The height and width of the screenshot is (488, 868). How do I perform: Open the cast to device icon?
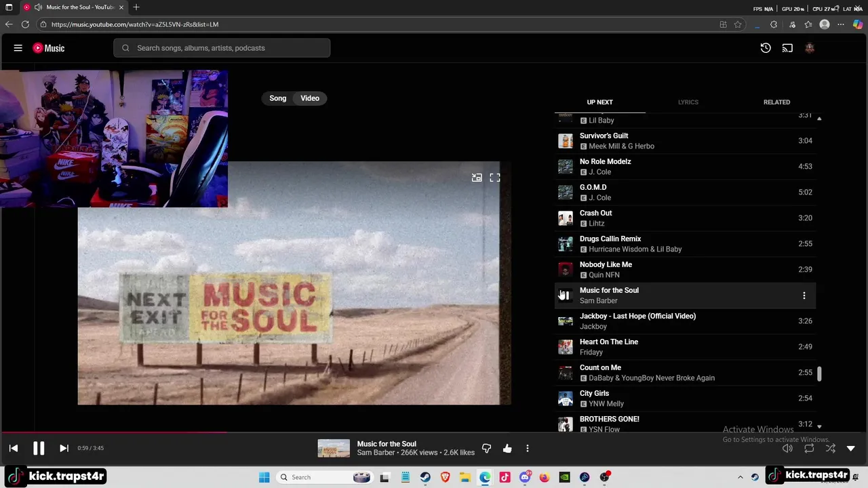[787, 48]
